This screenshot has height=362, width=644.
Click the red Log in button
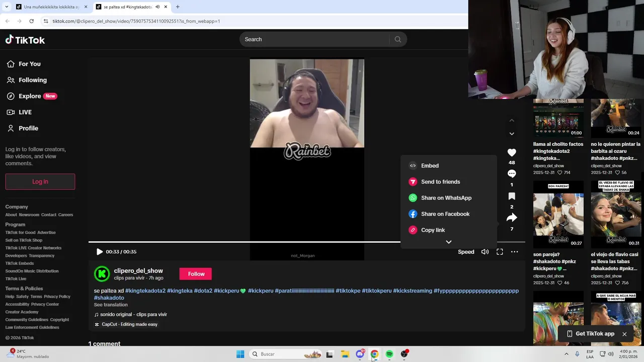point(40,182)
